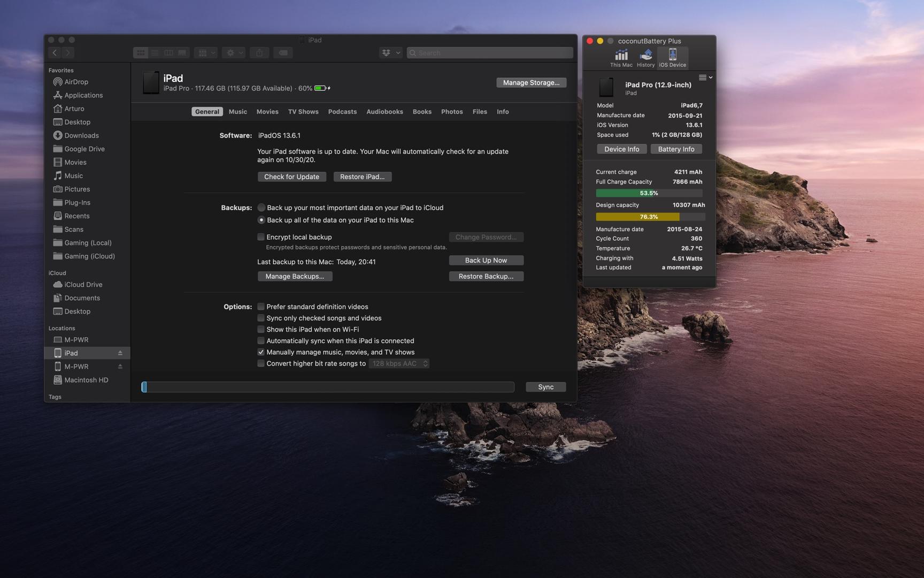
Task: Switch to the Movies tab
Action: [x=267, y=112]
